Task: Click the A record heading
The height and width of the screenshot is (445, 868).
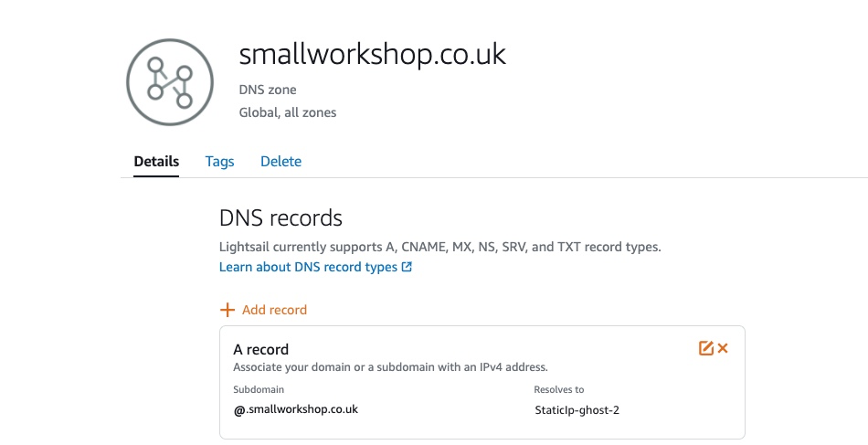Action: (x=260, y=349)
